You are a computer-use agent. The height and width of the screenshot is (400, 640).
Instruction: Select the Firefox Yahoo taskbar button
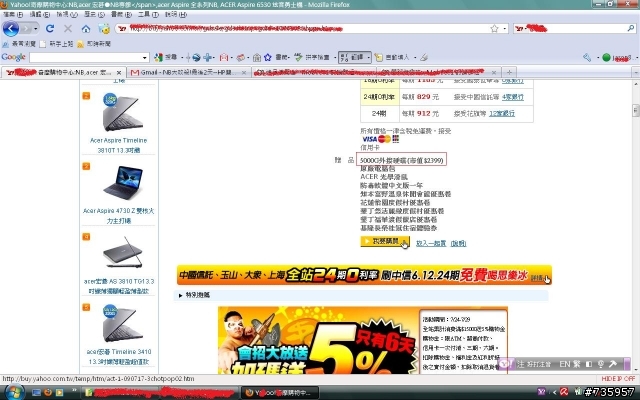[x=280, y=393]
